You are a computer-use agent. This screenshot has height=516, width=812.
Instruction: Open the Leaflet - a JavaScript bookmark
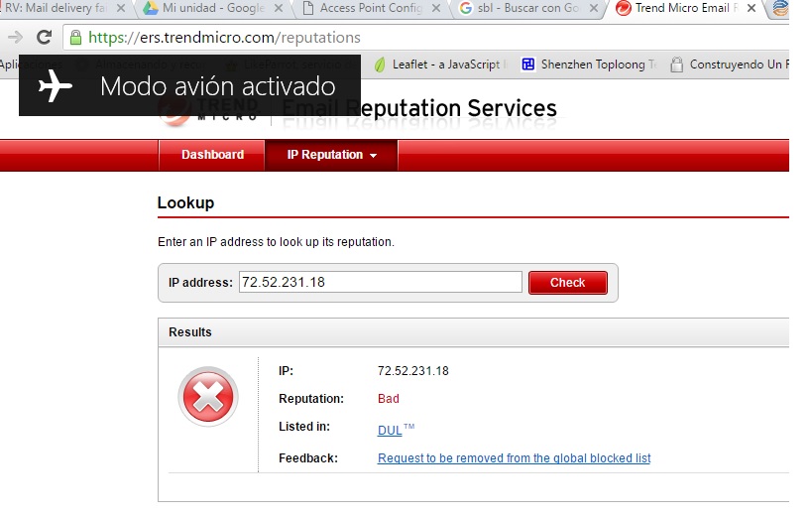coord(442,64)
